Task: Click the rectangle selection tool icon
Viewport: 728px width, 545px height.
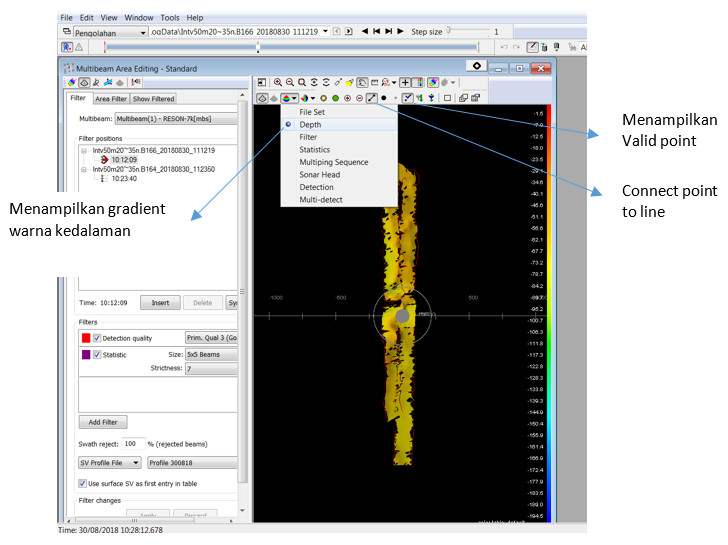Action: coord(447,98)
